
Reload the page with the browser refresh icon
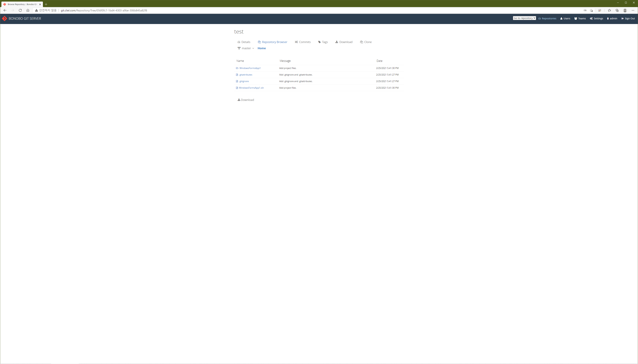20,11
